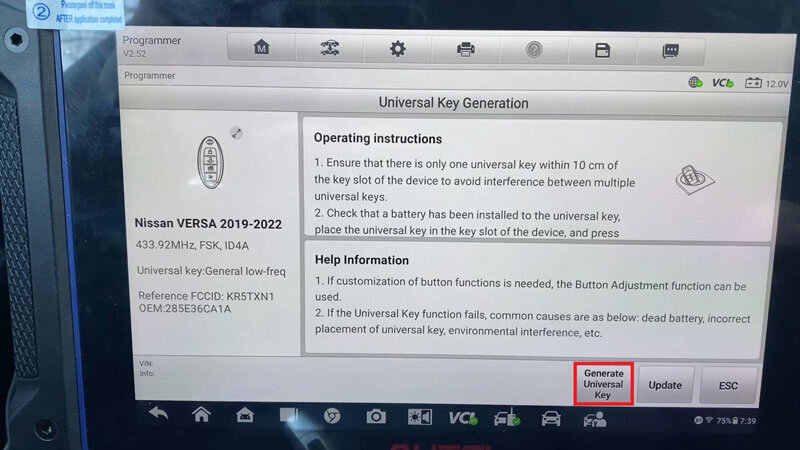Tap the battery voltage 12.0V indicator
Screen dimensions: 800x450
tap(767, 83)
